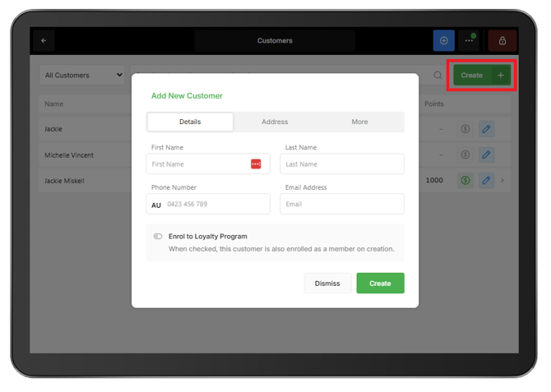Switch to the More tab
This screenshot has width=551, height=392.
click(360, 122)
